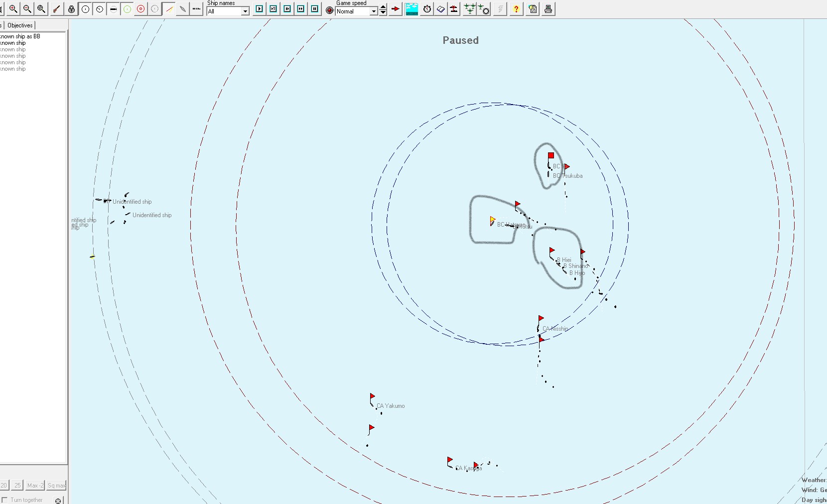
Task: Click the fast-forward playback button
Action: coord(301,9)
